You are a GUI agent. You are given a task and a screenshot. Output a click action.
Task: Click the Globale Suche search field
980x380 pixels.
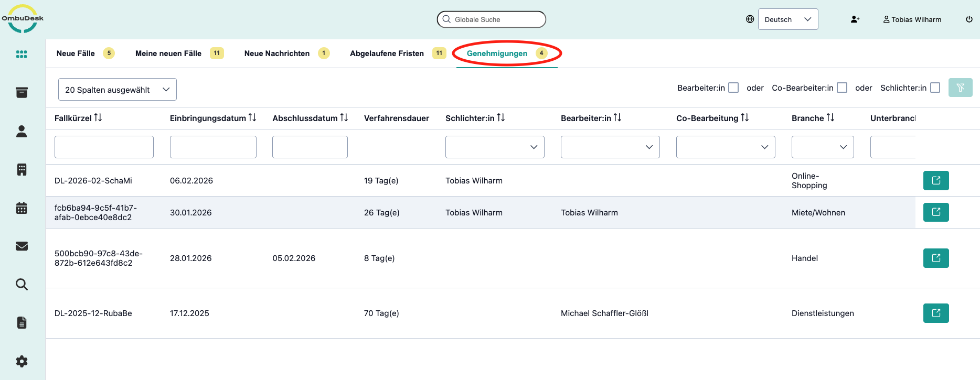tap(492, 19)
